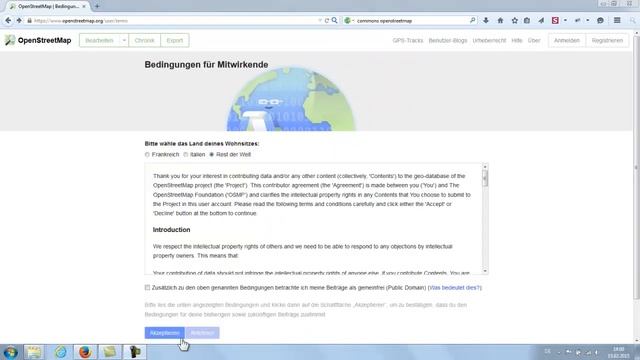Open File Explorer from the taskbar

point(34,352)
